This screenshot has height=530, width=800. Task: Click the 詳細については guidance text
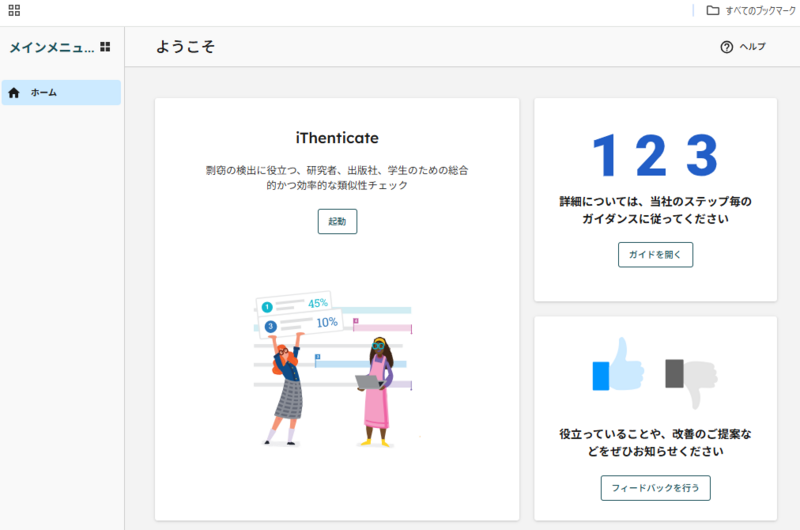click(x=656, y=210)
